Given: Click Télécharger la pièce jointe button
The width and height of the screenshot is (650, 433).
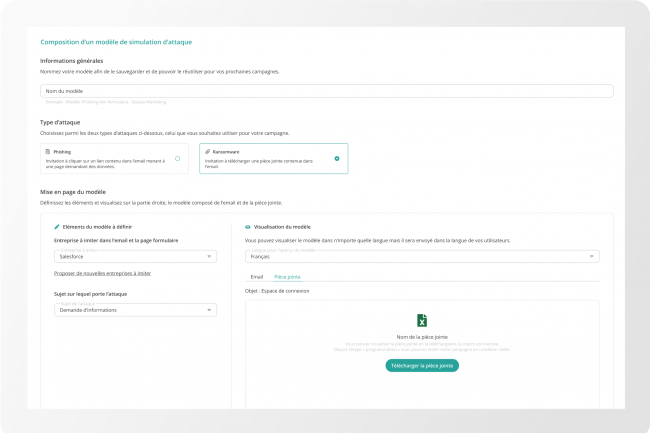Looking at the screenshot, I should click(x=421, y=365).
